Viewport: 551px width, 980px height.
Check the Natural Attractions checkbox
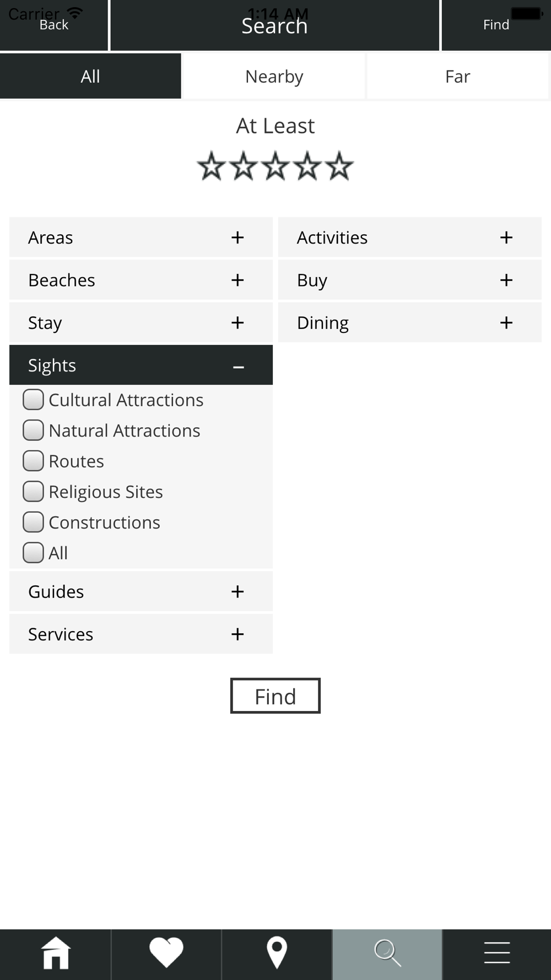[33, 430]
